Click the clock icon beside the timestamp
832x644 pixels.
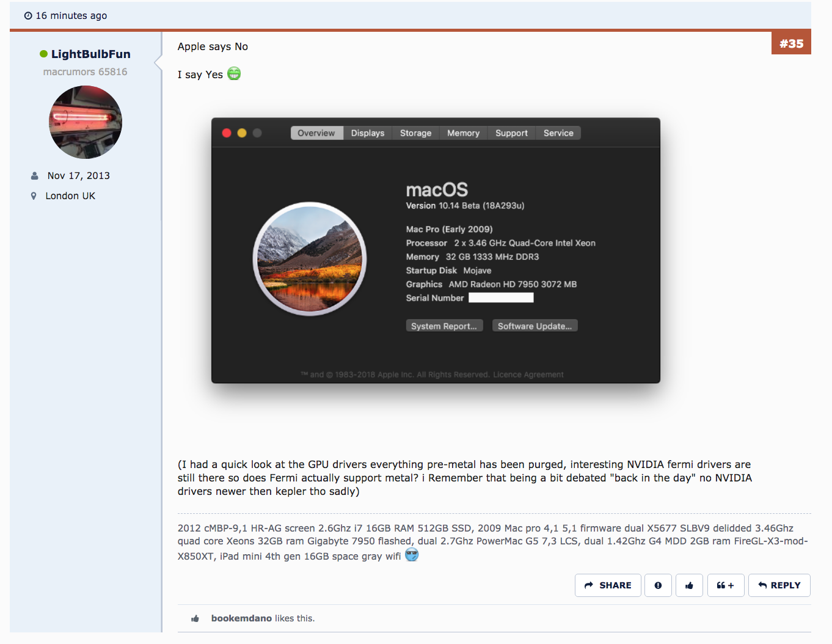point(28,16)
